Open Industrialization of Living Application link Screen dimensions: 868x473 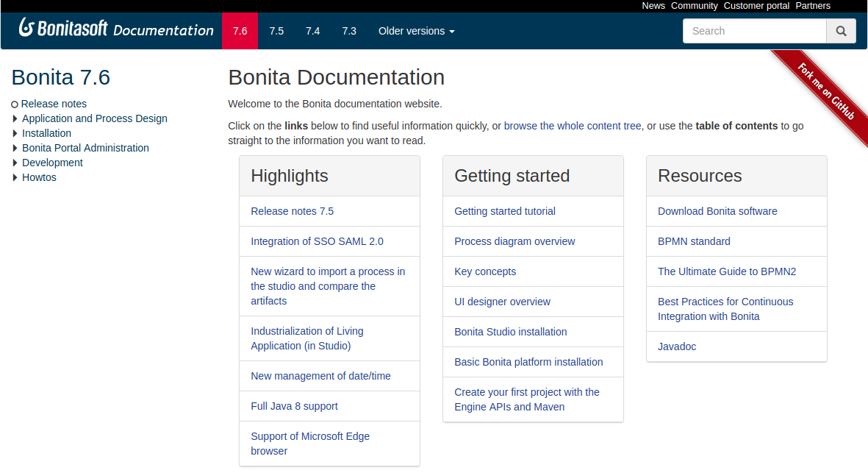pos(307,338)
